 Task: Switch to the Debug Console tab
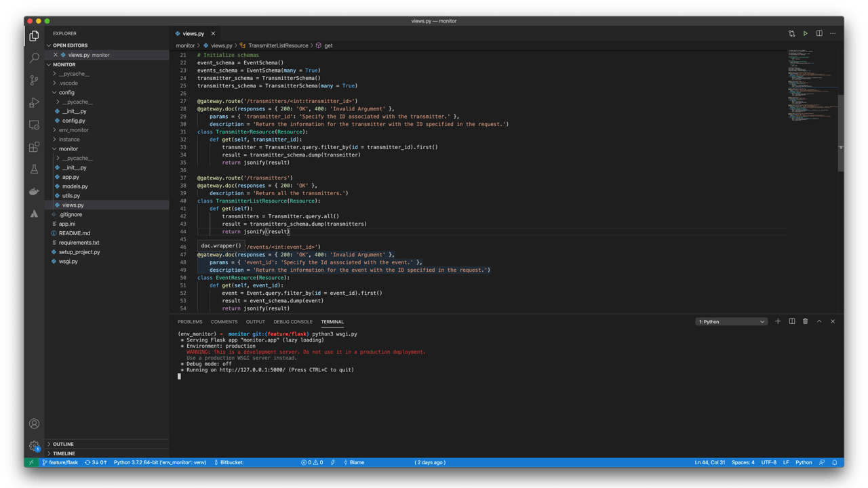tap(293, 322)
